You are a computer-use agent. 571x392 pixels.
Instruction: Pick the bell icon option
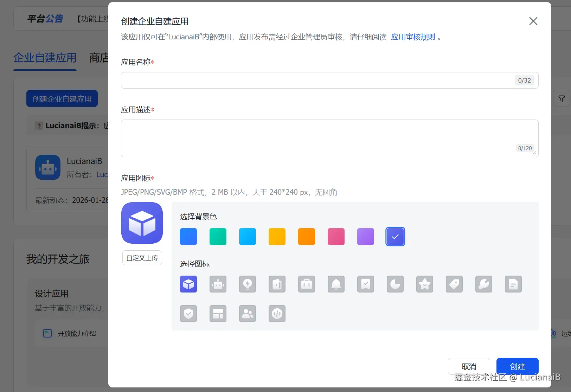coord(336,284)
